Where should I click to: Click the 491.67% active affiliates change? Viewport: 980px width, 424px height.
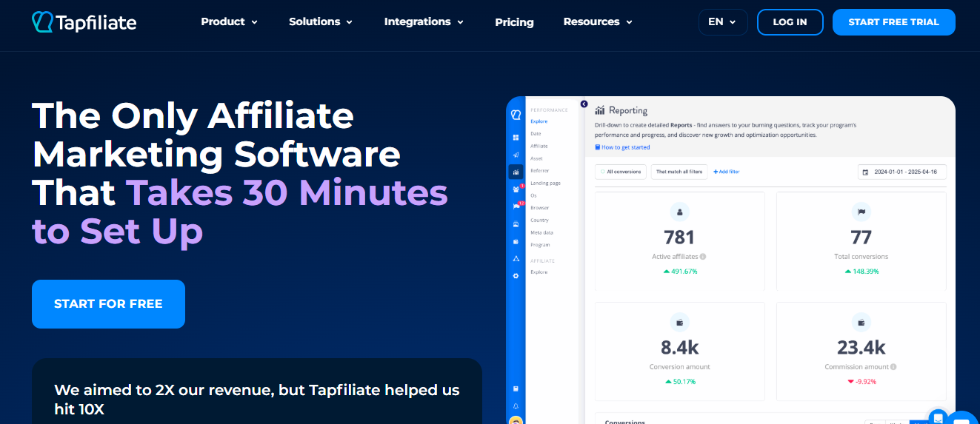(x=680, y=272)
